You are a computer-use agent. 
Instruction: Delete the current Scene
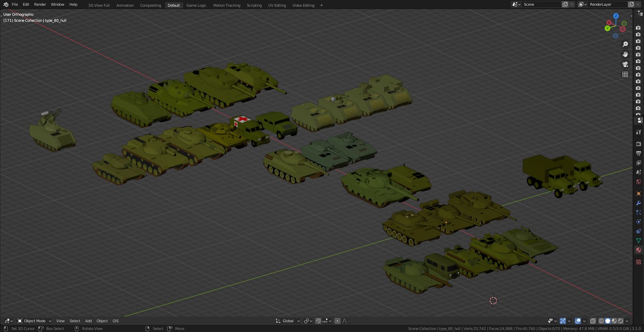572,4
